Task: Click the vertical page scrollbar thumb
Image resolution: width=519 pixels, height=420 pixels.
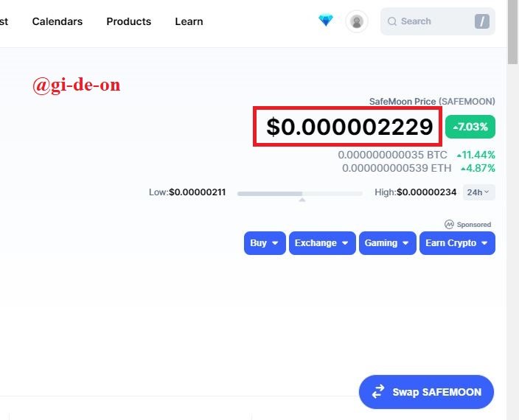Action: 512,32
